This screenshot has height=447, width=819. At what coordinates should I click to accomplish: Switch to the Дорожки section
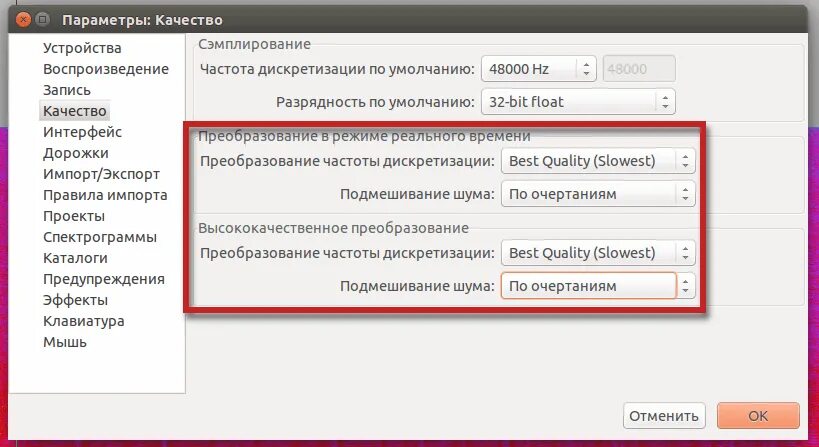click(76, 153)
